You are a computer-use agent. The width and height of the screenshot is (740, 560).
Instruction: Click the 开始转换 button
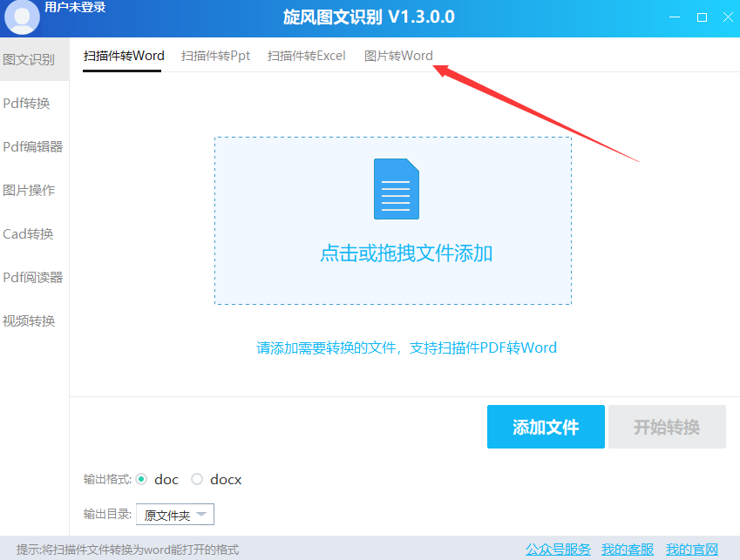667,427
